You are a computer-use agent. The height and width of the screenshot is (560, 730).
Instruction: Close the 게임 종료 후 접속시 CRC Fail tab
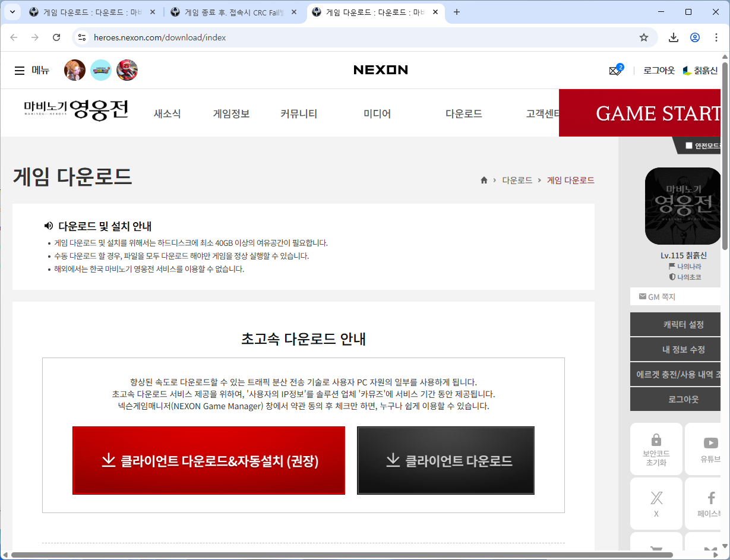pyautogui.click(x=294, y=12)
